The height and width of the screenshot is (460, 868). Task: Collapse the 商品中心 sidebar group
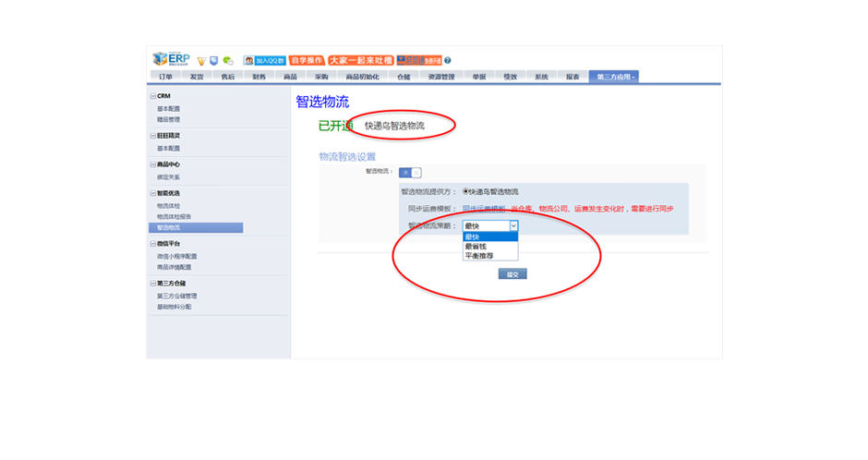point(153,164)
